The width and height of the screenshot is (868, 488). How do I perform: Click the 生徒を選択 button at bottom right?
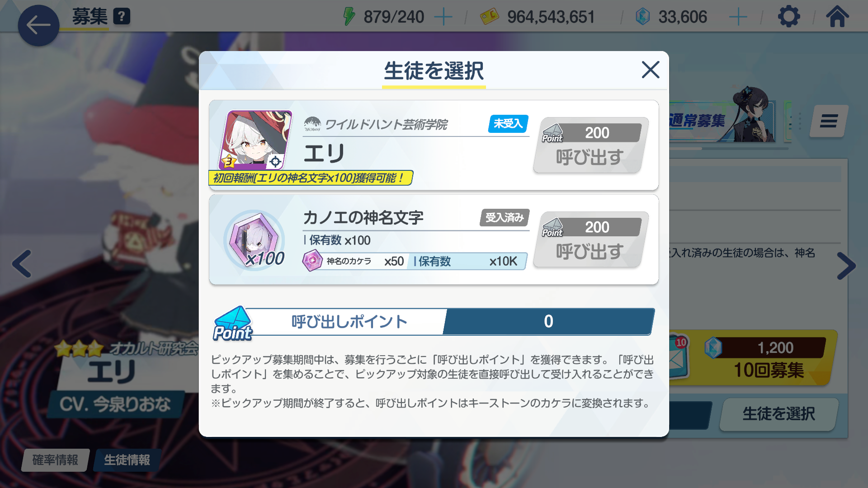point(779,414)
